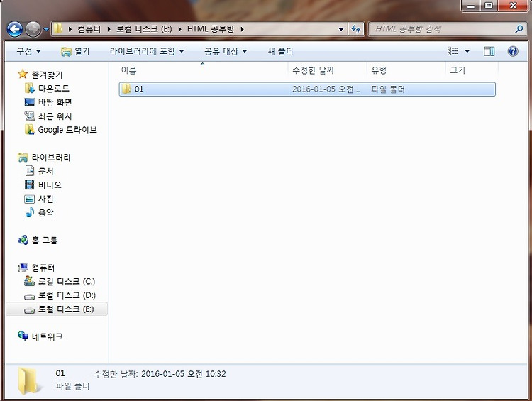Screen dimensions: 532x401
Task: Click the magnifier search icon
Action: [519, 29]
